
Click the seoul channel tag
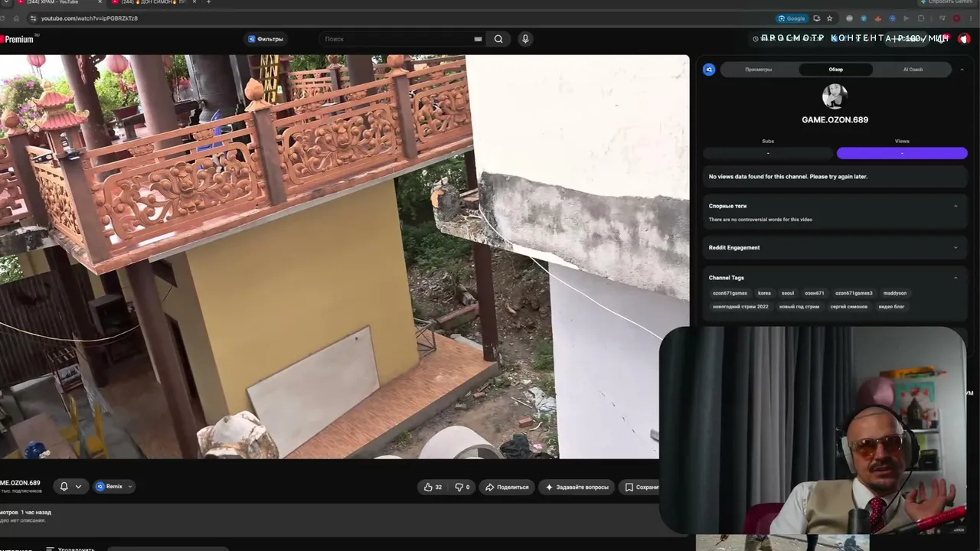tap(788, 293)
